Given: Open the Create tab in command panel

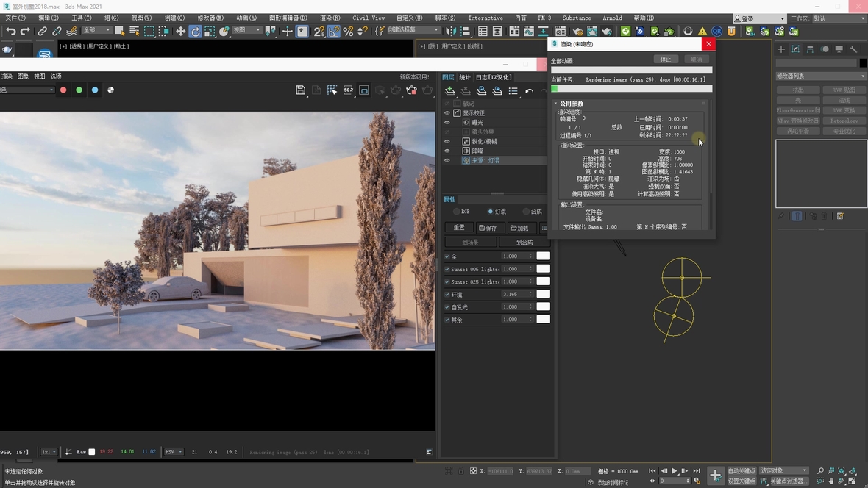Looking at the screenshot, I should click(781, 49).
